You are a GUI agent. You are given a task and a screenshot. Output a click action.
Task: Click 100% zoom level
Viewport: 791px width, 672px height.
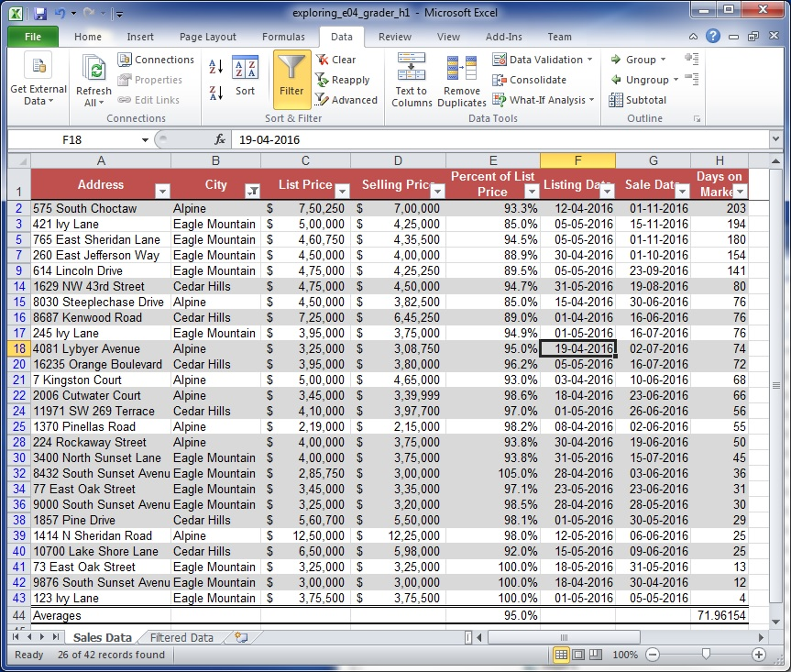point(625,655)
